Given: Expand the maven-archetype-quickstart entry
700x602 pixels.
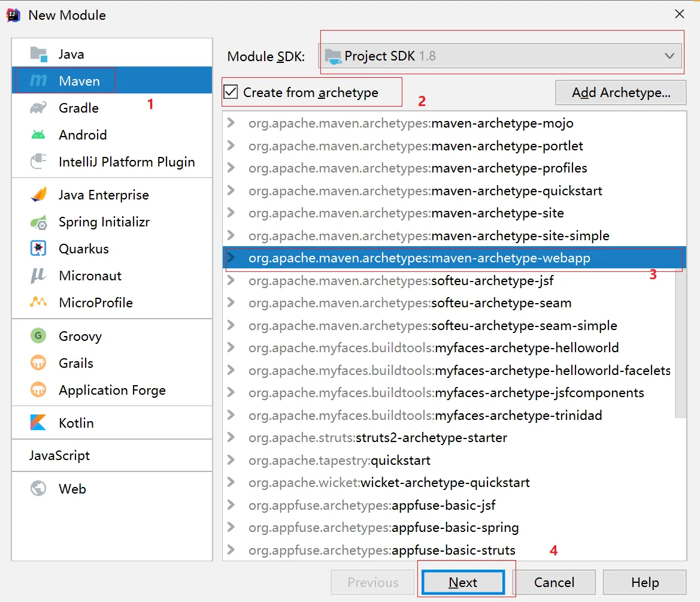Looking at the screenshot, I should (x=232, y=191).
